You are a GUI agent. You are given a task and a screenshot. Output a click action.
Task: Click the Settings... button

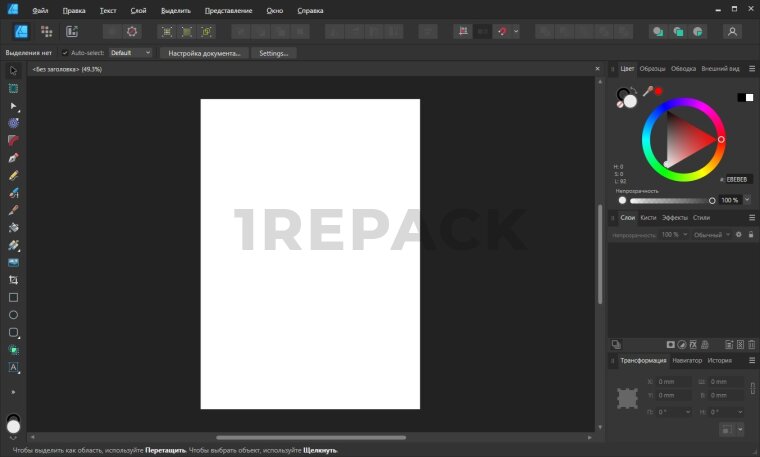click(x=273, y=52)
